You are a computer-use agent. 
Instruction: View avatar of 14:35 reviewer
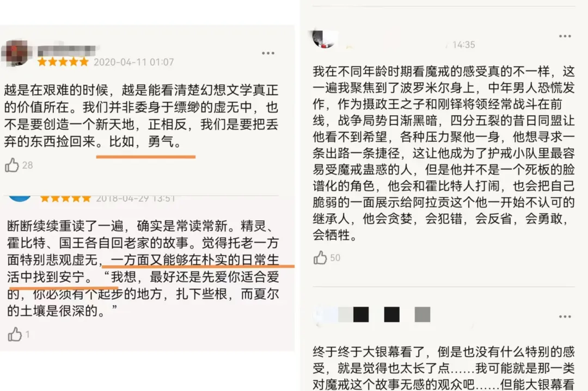pos(324,39)
